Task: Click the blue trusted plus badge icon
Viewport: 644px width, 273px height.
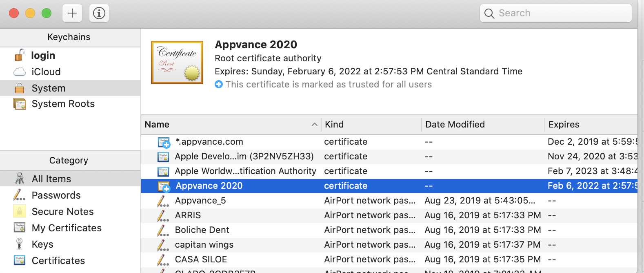Action: coord(219,84)
